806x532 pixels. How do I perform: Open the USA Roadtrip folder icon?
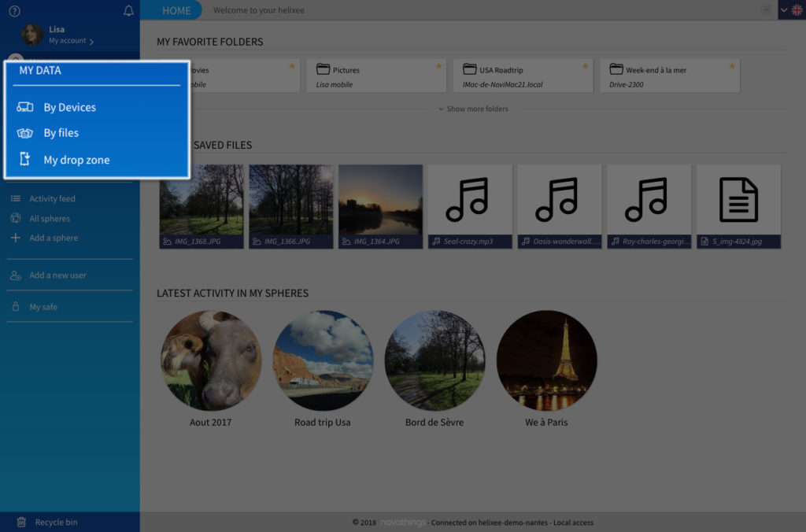pyautogui.click(x=469, y=69)
